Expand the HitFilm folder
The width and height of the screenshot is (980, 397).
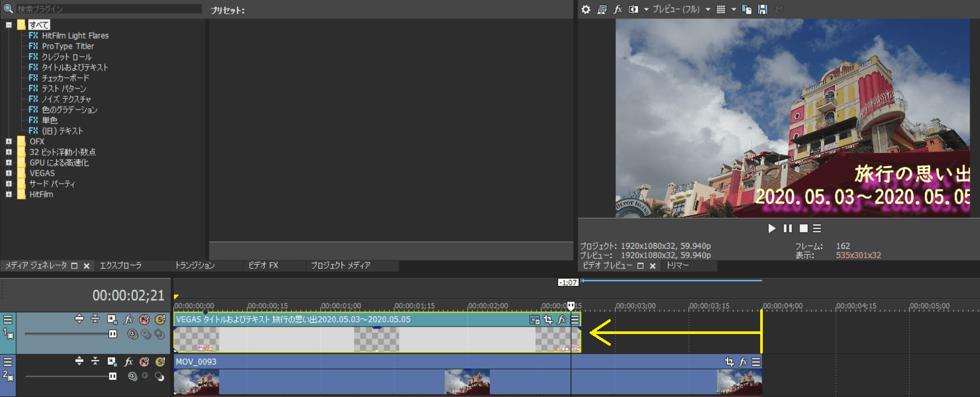[9, 194]
